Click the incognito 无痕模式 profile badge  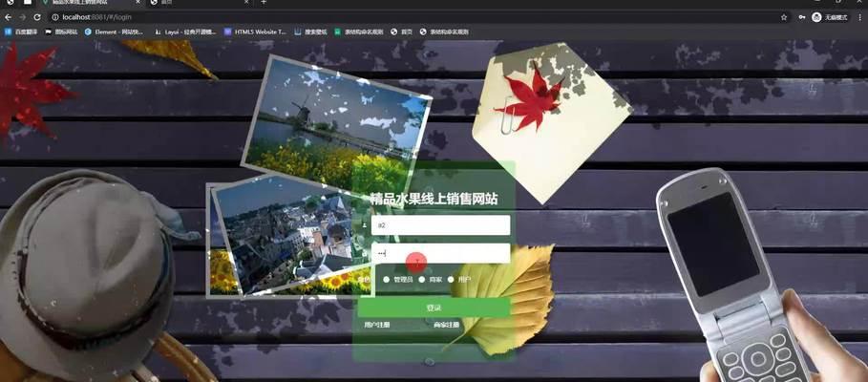[x=830, y=18]
